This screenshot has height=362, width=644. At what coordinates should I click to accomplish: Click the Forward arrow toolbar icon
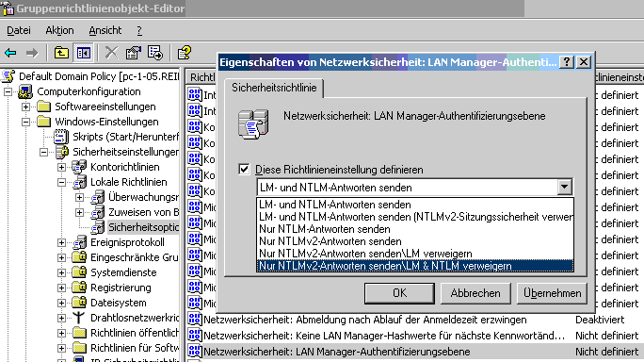[x=32, y=53]
